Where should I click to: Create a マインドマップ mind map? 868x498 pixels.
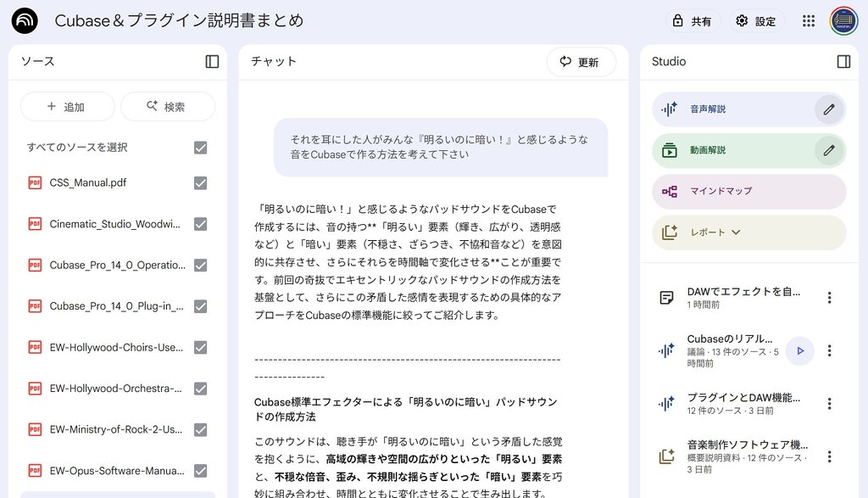point(749,191)
